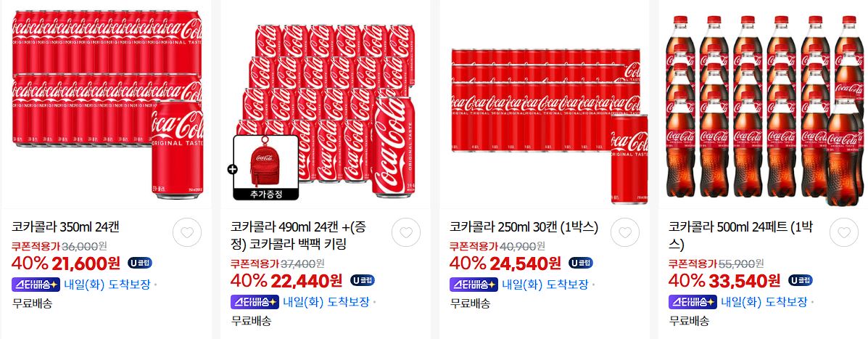View the 250ml 30캔 product thumbnail
The width and height of the screenshot is (868, 339).
pyautogui.click(x=545, y=104)
